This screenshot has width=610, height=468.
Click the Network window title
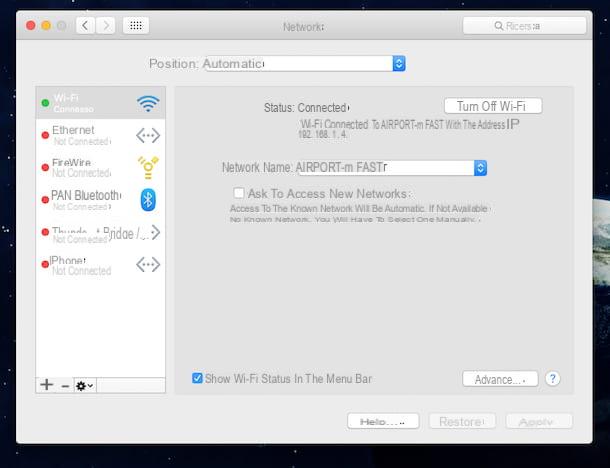point(303,27)
